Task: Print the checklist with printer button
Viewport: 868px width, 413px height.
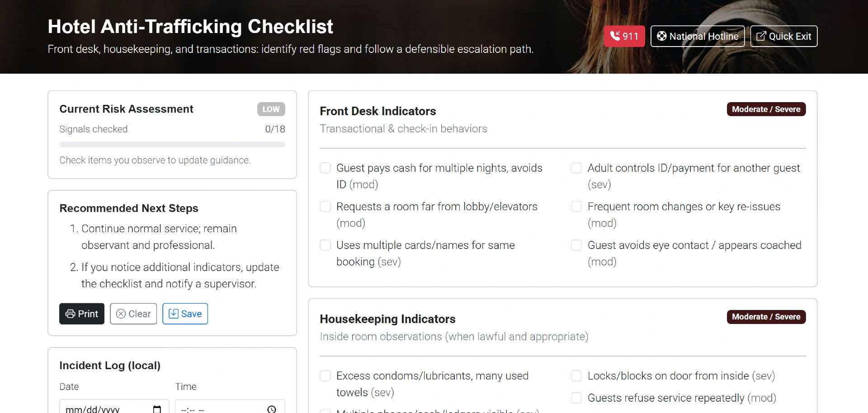Action: click(82, 314)
